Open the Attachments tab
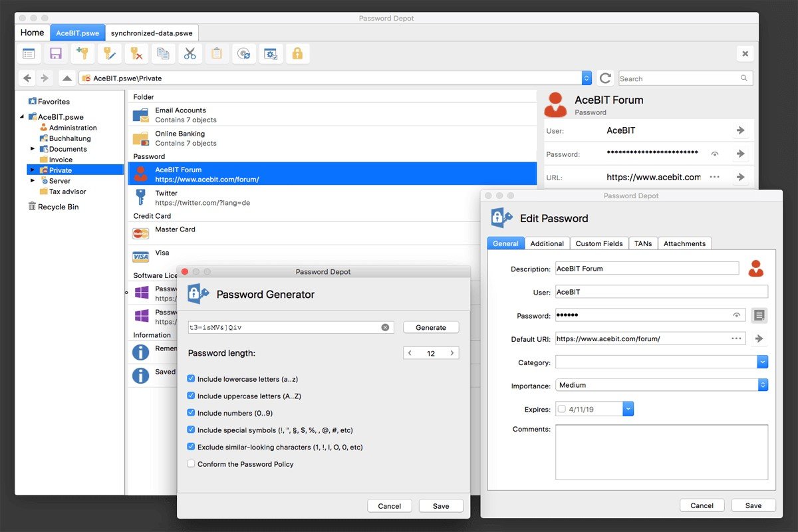 coord(684,243)
